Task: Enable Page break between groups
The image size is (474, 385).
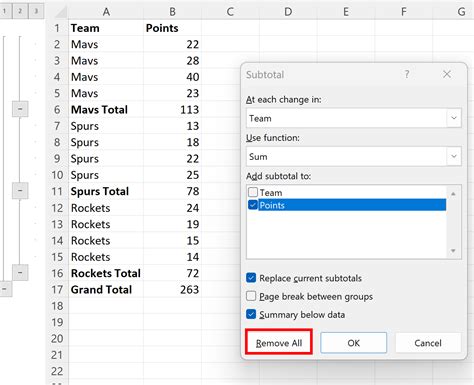Action: click(251, 296)
